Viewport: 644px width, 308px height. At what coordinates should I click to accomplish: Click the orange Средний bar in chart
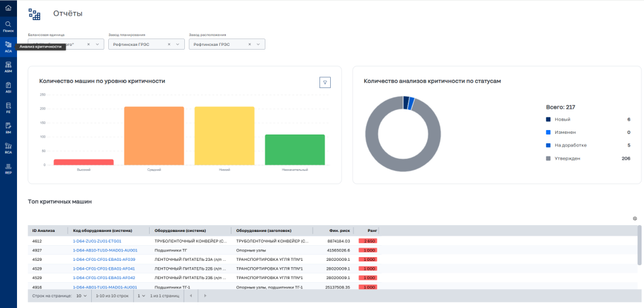click(154, 136)
